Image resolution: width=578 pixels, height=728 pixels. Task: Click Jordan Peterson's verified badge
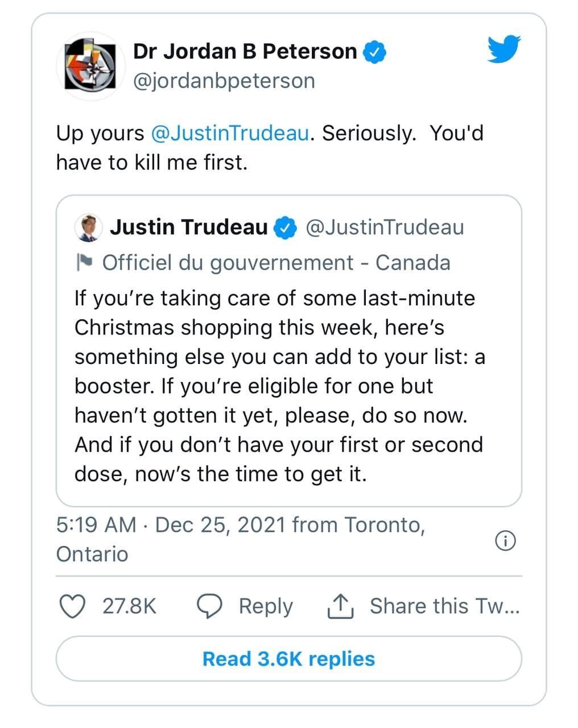coord(374,52)
